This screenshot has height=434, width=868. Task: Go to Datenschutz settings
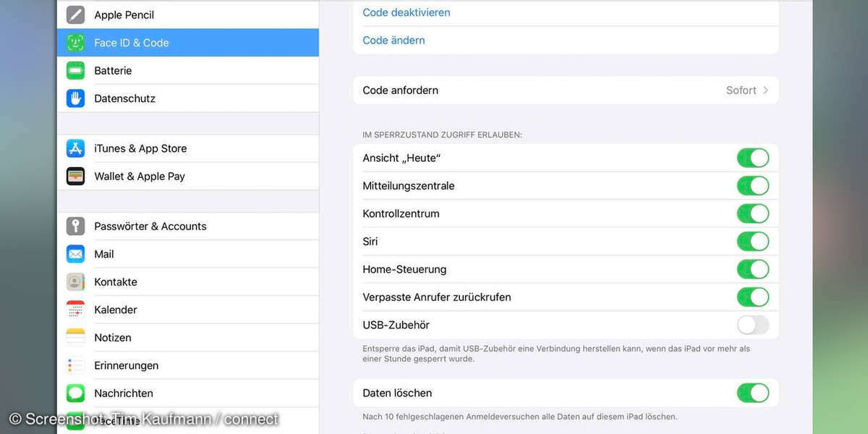pos(188,98)
